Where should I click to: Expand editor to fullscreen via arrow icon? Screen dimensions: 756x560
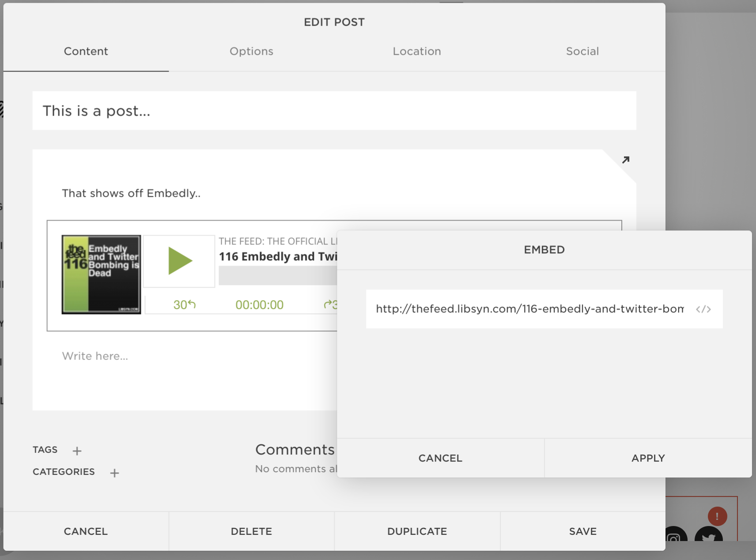click(x=625, y=160)
